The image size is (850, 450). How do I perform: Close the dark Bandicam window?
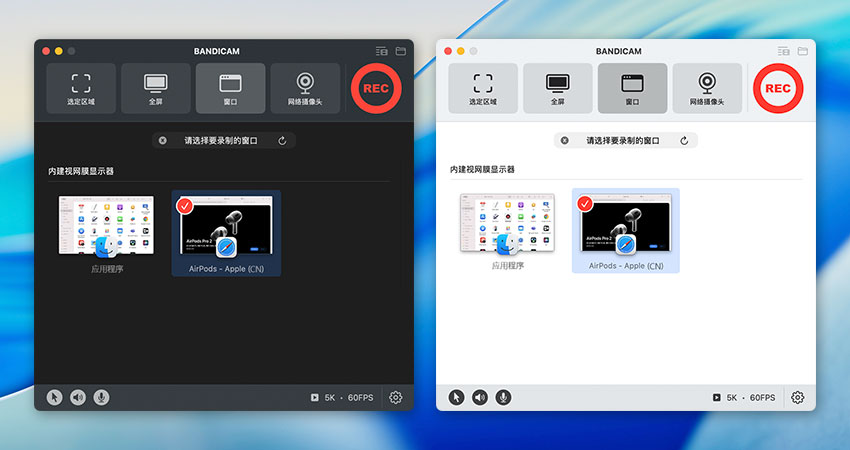46,51
